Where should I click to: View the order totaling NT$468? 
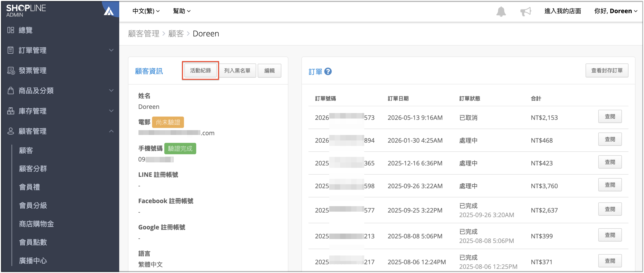pyautogui.click(x=610, y=139)
